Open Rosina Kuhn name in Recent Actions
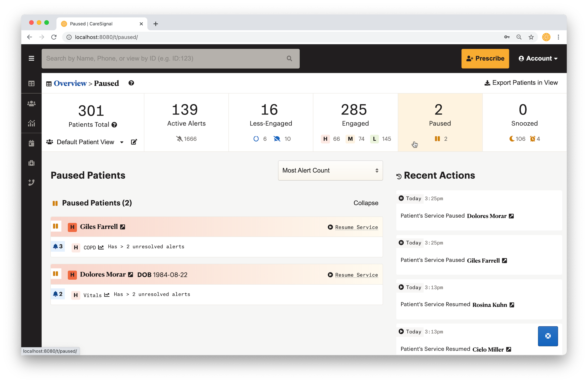The height and width of the screenshot is (383, 588). pyautogui.click(x=490, y=305)
